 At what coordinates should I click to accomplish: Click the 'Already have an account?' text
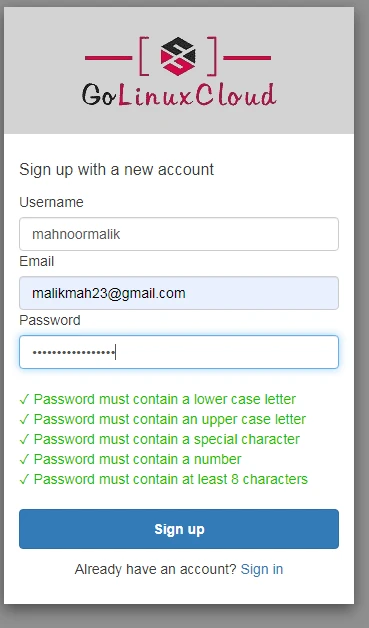coord(156,569)
